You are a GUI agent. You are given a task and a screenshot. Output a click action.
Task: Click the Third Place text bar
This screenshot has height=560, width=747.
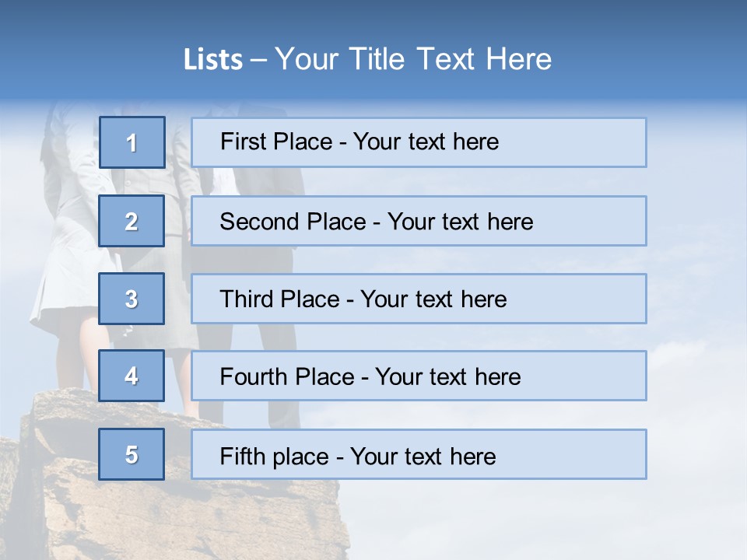coord(419,299)
